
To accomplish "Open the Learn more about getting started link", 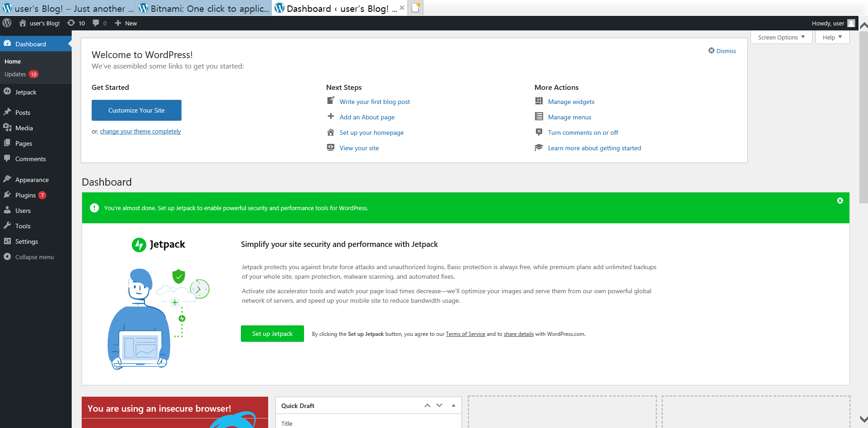I will pos(594,148).
